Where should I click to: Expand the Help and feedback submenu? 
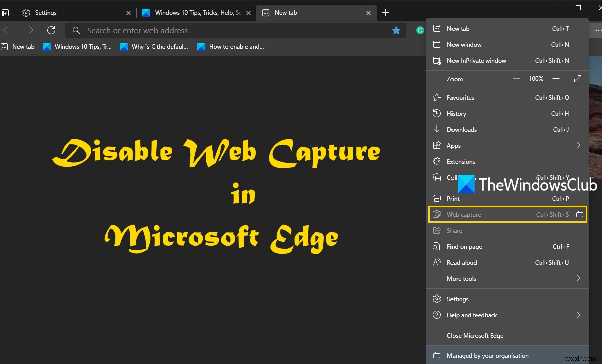(578, 315)
